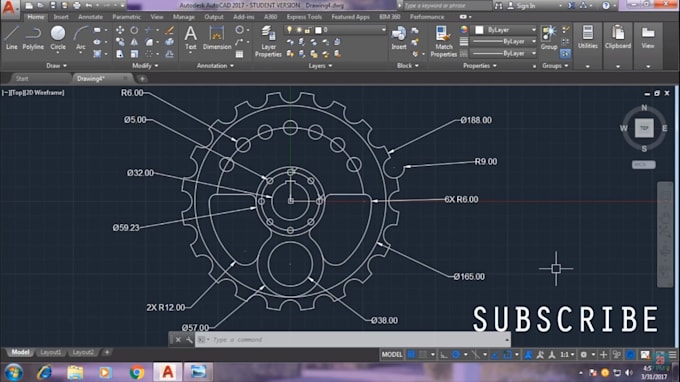Toggle ortho mode in status bar
Viewport: 680px width, 382px height.
click(x=444, y=355)
